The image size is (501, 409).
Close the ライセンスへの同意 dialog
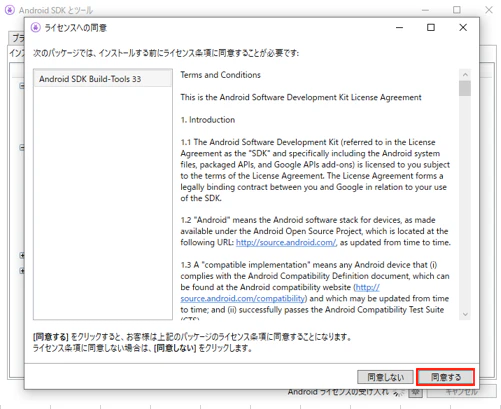coord(463,27)
